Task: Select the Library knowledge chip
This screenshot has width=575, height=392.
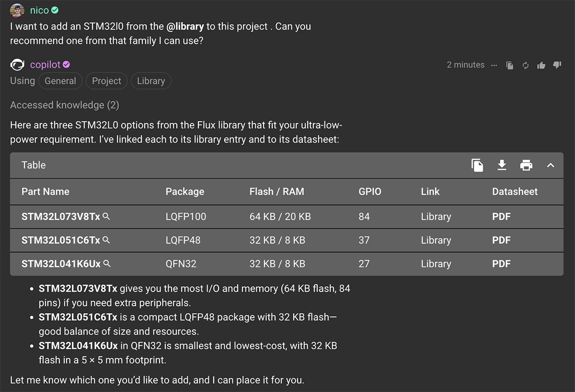Action: [151, 81]
